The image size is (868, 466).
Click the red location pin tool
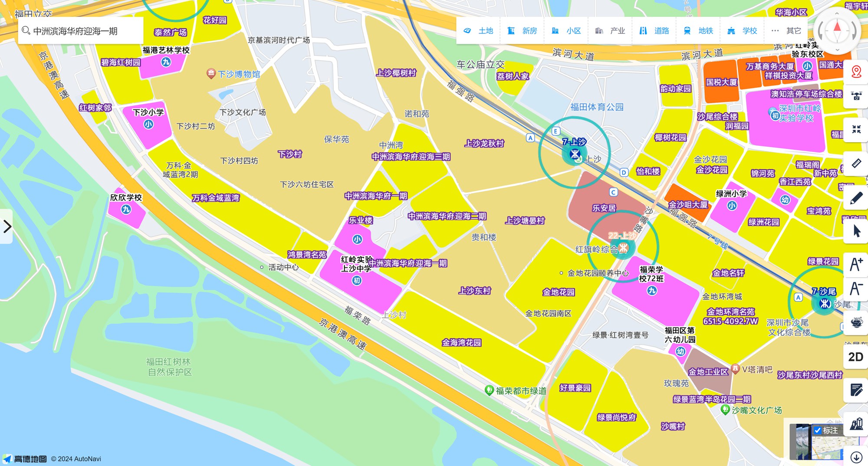pos(856,72)
